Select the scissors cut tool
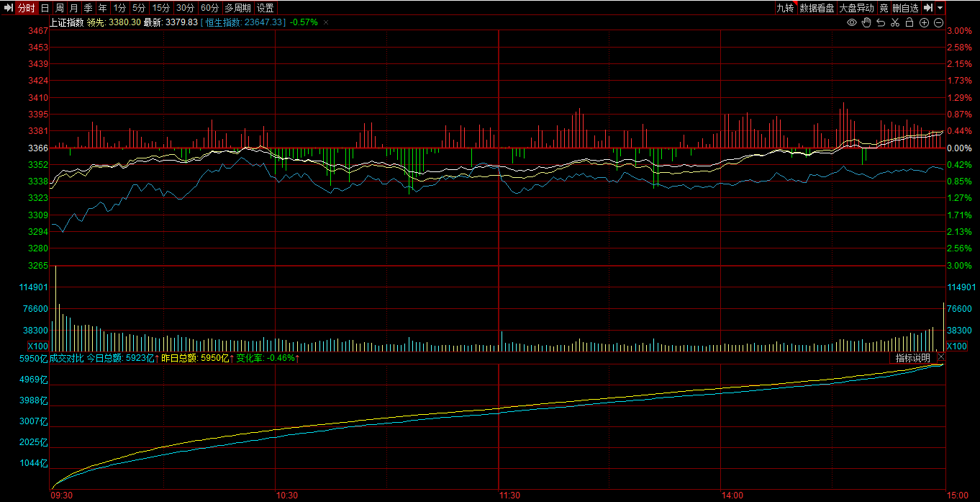Image resolution: width=980 pixels, height=502 pixels. (895, 23)
